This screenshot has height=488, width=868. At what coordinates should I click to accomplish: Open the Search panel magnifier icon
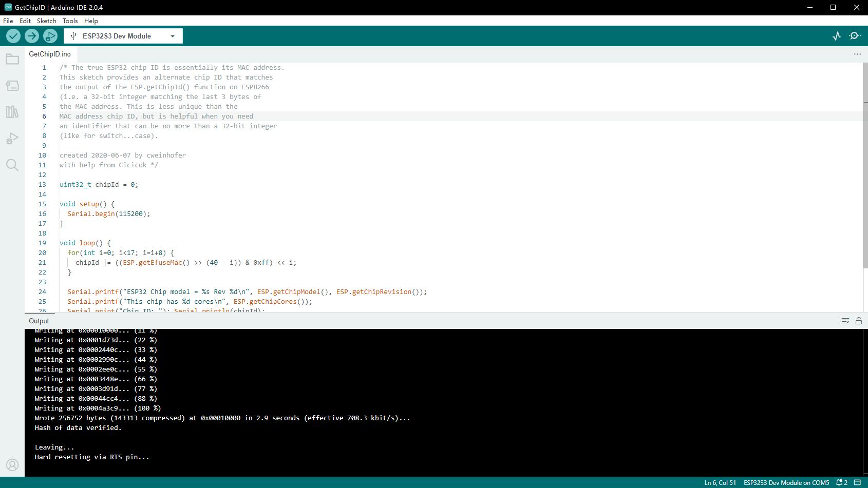click(12, 165)
